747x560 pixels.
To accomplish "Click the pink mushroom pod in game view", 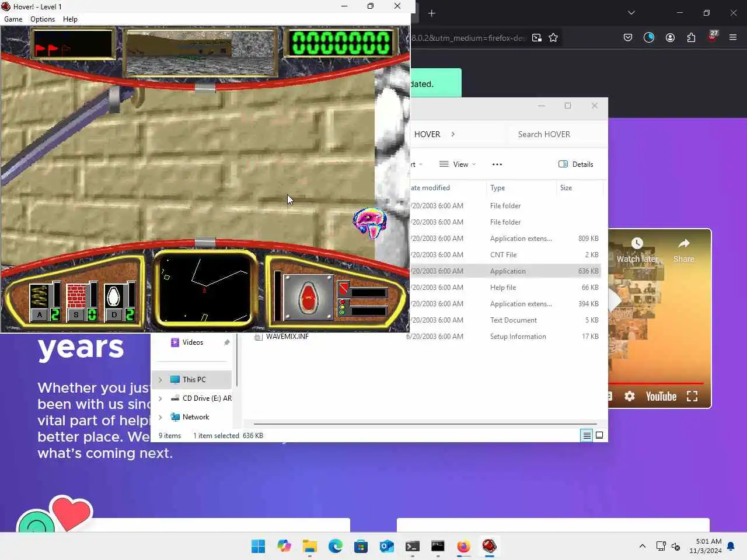I will coord(370,222).
